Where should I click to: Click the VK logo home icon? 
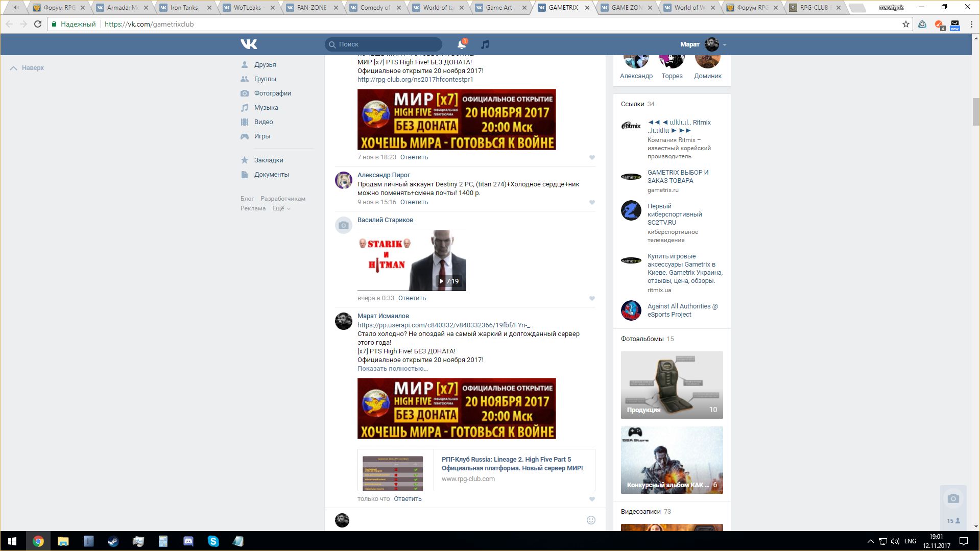coord(249,44)
